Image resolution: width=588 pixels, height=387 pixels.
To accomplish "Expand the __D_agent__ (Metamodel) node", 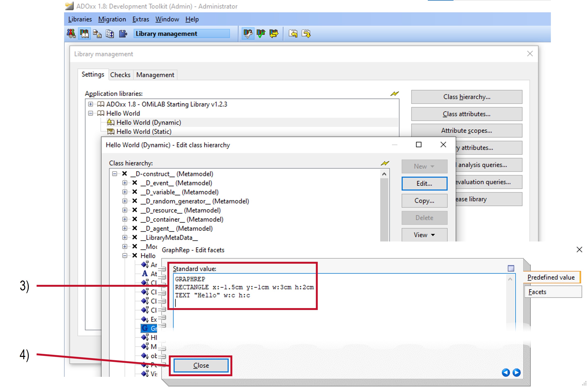I will coord(125,229).
